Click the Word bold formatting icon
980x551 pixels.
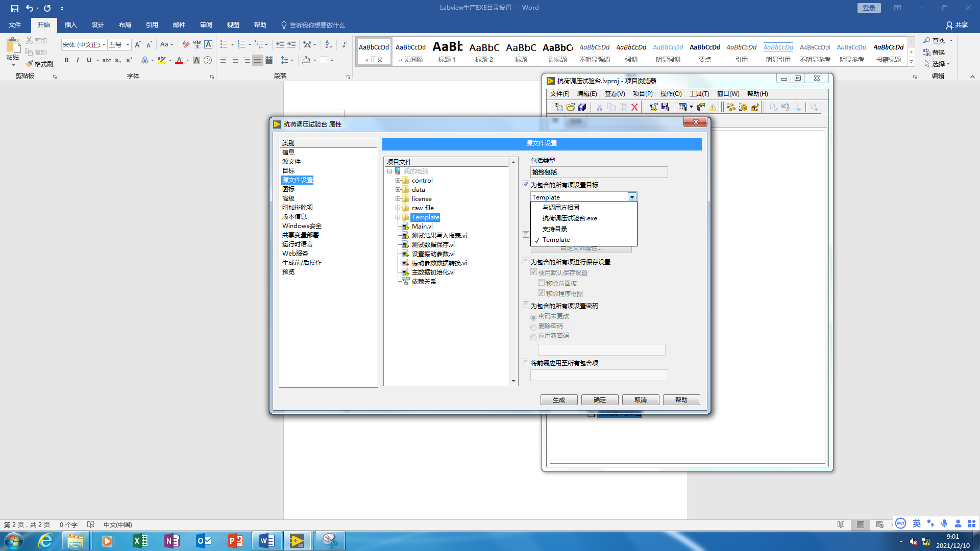point(65,61)
